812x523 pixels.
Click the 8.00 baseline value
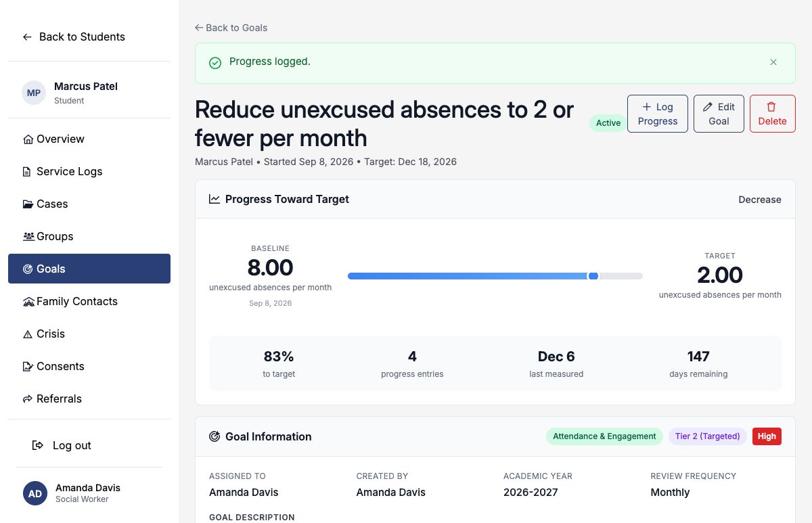270,268
